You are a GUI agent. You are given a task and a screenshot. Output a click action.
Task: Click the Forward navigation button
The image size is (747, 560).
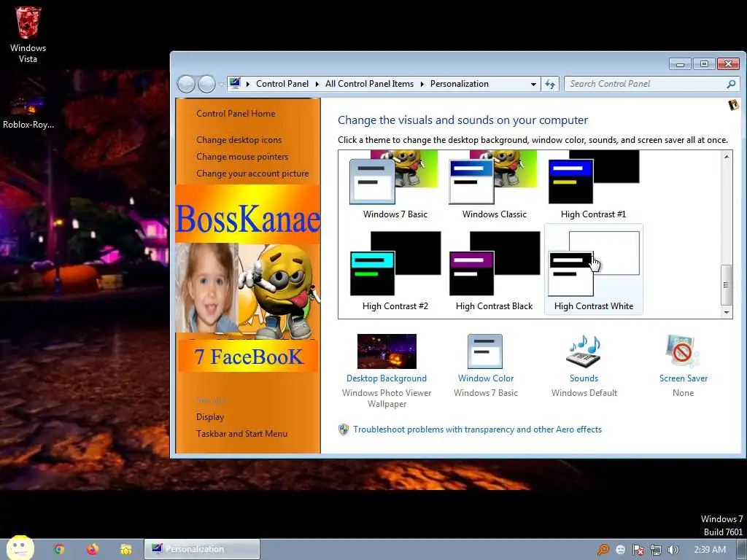tap(206, 85)
